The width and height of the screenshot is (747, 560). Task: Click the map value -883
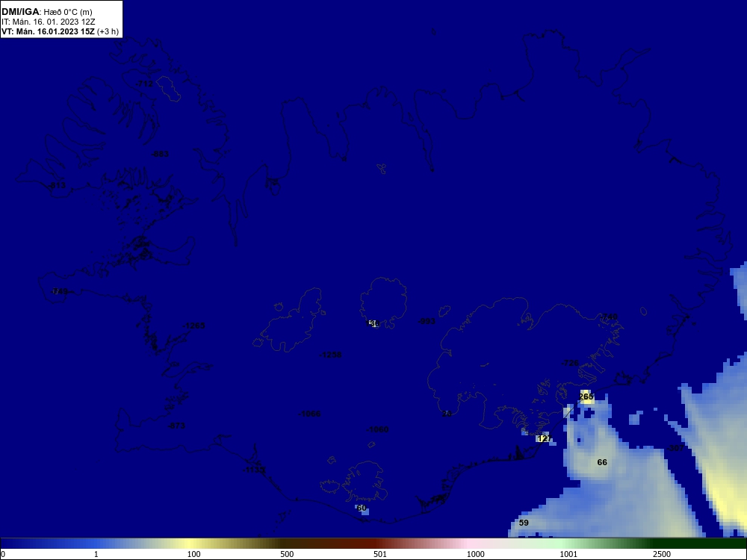point(160,154)
